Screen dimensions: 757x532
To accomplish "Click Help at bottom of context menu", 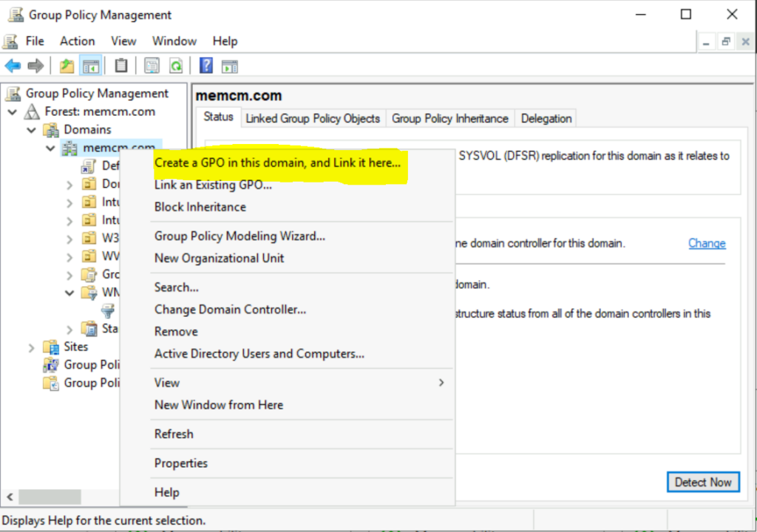I will pyautogui.click(x=166, y=492).
